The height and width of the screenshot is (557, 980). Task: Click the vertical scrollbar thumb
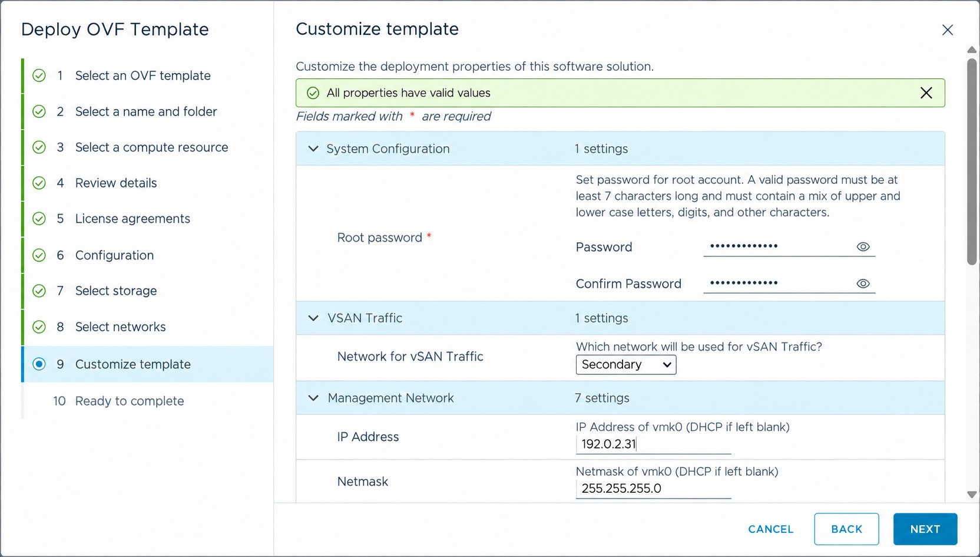point(972,162)
